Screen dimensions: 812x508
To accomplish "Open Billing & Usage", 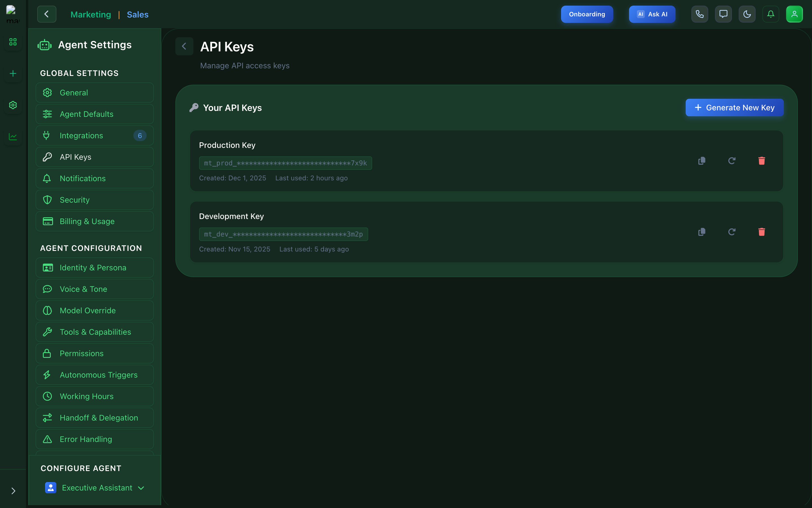I will pyautogui.click(x=95, y=222).
